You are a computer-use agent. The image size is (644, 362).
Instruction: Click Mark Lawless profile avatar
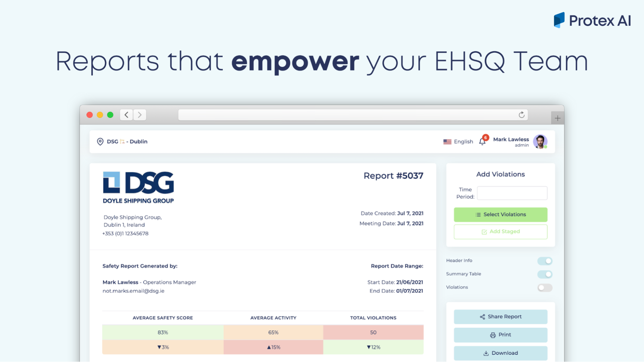[540, 142]
